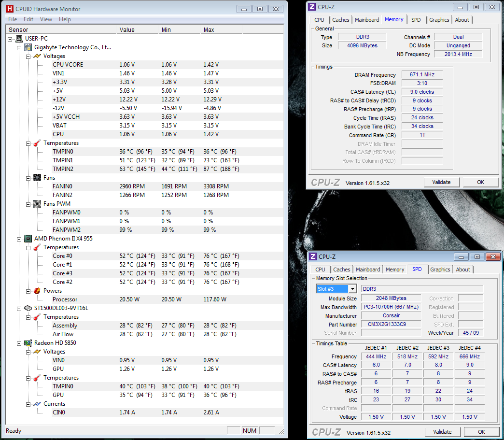504x440 pixels.
Task: Open the Edit menu in Hardware Monitor
Action: [28, 19]
